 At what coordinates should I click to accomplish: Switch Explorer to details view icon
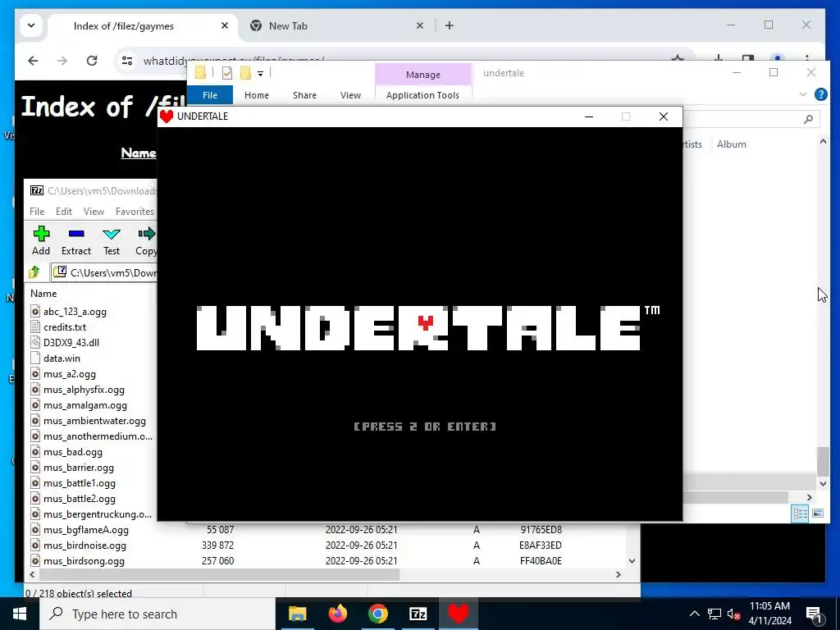[801, 514]
